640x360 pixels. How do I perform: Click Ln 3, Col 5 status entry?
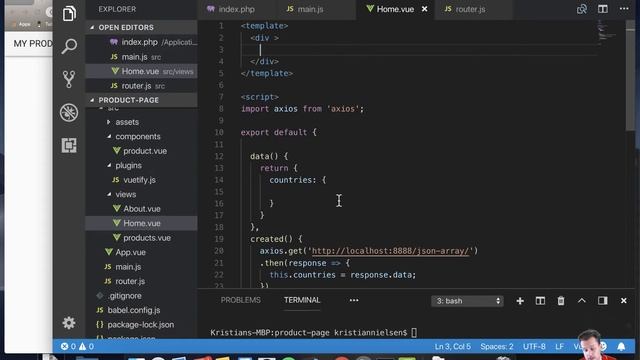(x=453, y=347)
